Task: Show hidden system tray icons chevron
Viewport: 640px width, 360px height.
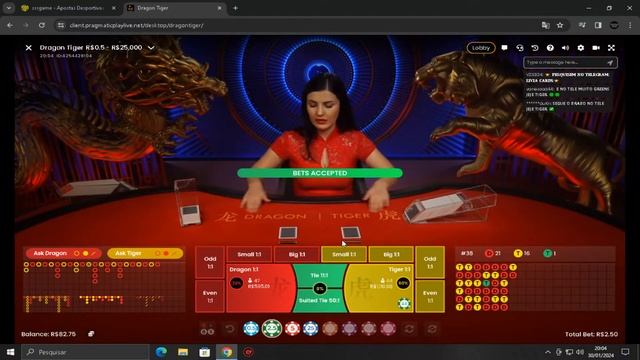Action: (547, 352)
